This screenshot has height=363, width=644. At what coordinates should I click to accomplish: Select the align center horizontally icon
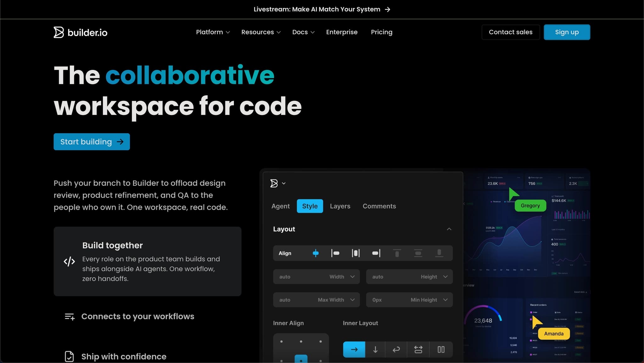[356, 253]
